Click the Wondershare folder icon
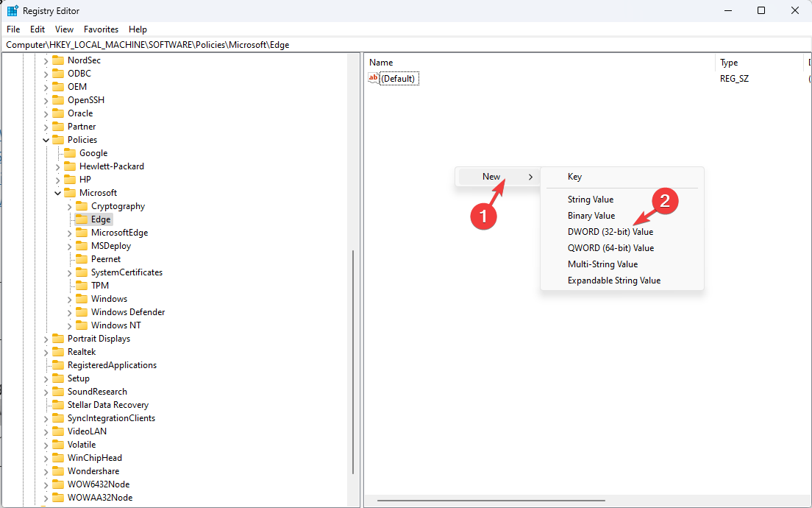Image resolution: width=812 pixels, height=508 pixels. 58,470
